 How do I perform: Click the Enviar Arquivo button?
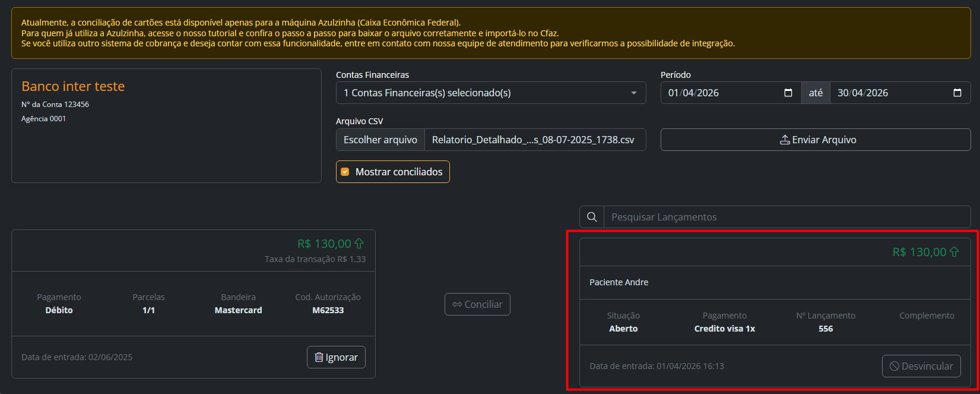click(816, 140)
